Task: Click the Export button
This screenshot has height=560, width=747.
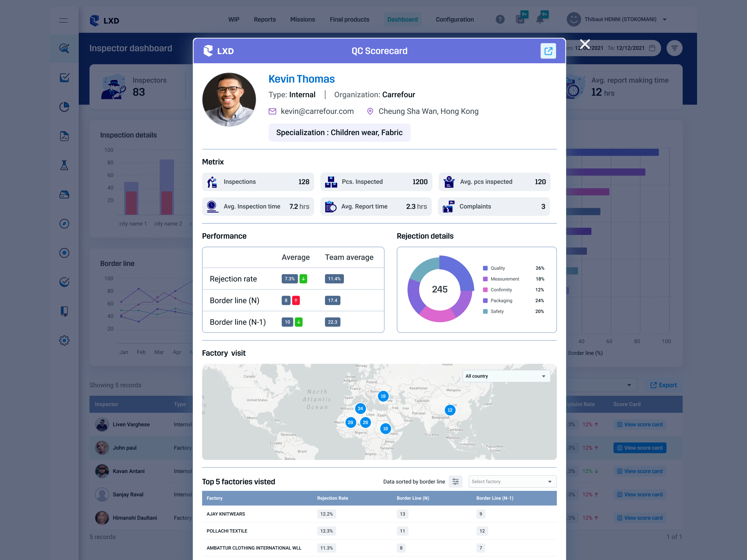Action: (x=663, y=385)
